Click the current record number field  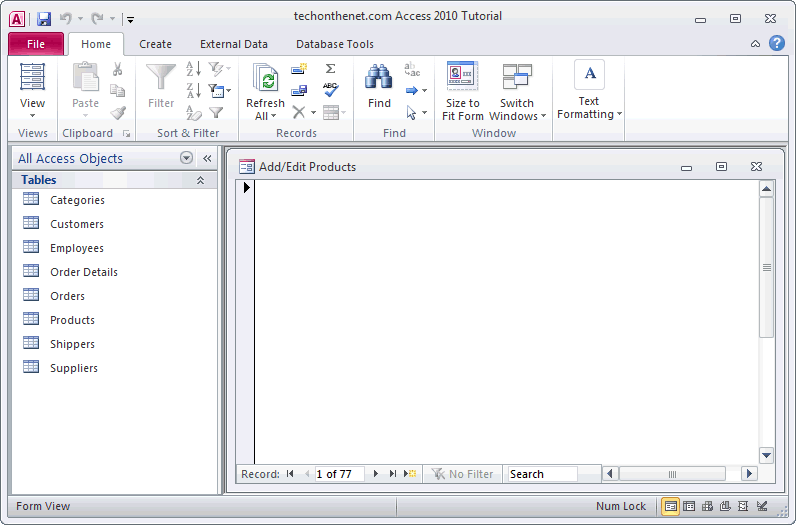coord(339,474)
